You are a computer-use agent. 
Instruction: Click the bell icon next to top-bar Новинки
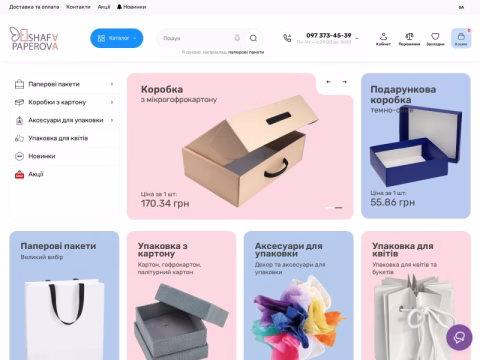point(119,7)
